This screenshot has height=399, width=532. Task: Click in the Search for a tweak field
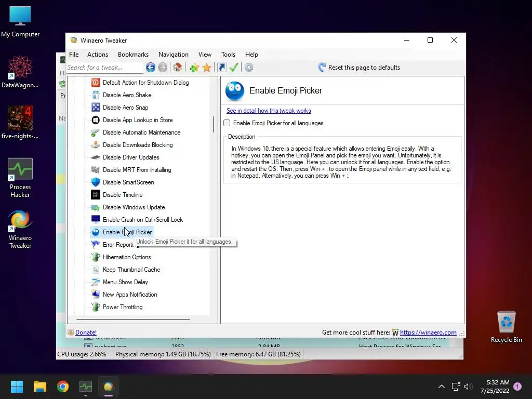pos(105,68)
